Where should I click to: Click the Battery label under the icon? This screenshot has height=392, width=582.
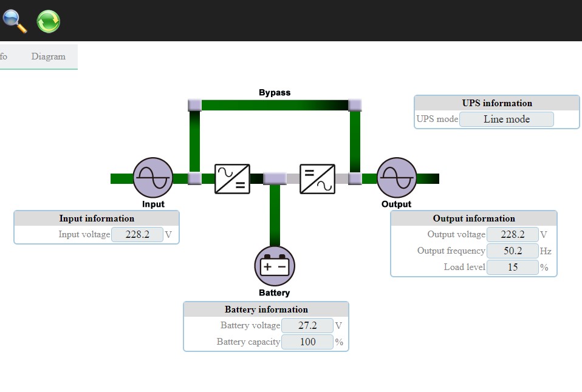coord(275,292)
